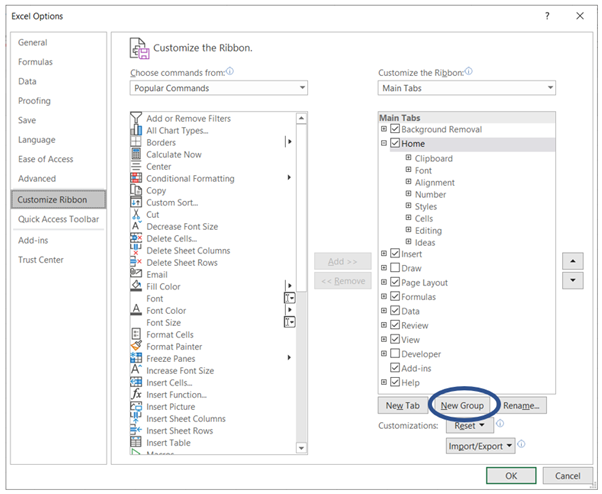Click the Custom Sort icon
Image resolution: width=602 pixels, height=494 pixels.
[x=136, y=202]
